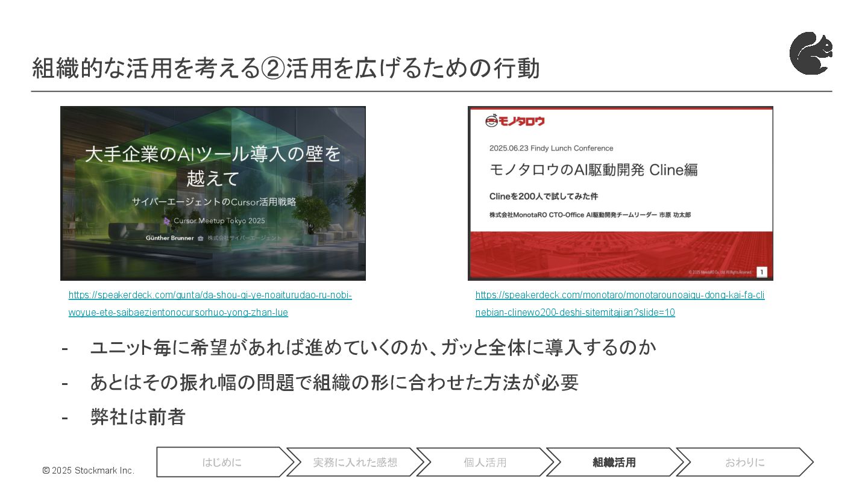868x488 pixels.
Task: Click the Clineを200人で試してみた件 subtitle
Action: [x=543, y=196]
